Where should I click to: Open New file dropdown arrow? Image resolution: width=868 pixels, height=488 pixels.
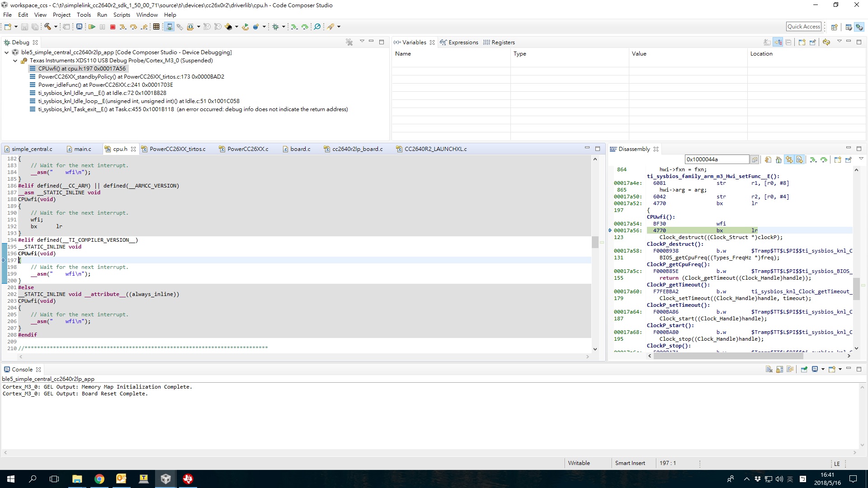16,27
